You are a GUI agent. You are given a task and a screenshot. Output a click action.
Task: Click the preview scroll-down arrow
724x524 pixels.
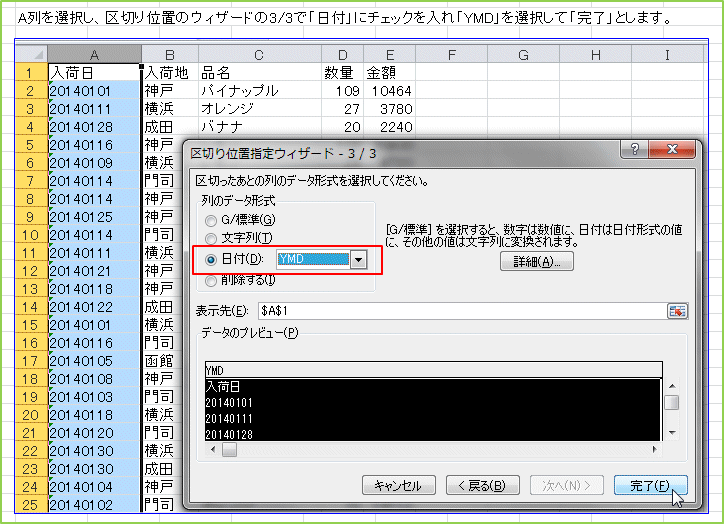[672, 433]
